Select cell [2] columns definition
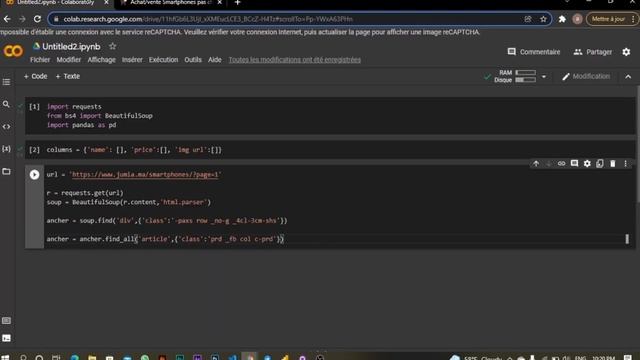This screenshot has height=360, width=640. pos(330,150)
